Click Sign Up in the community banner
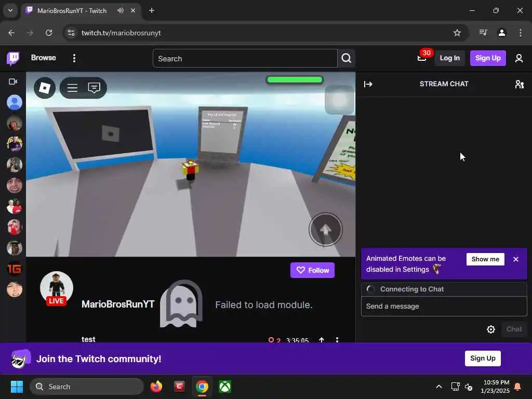532x399 pixels. [x=483, y=358]
